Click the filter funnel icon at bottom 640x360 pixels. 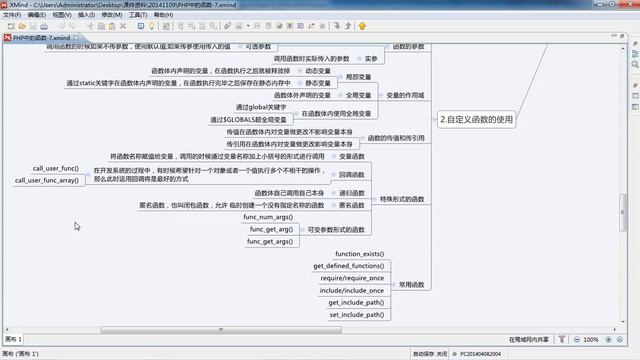[562, 339]
